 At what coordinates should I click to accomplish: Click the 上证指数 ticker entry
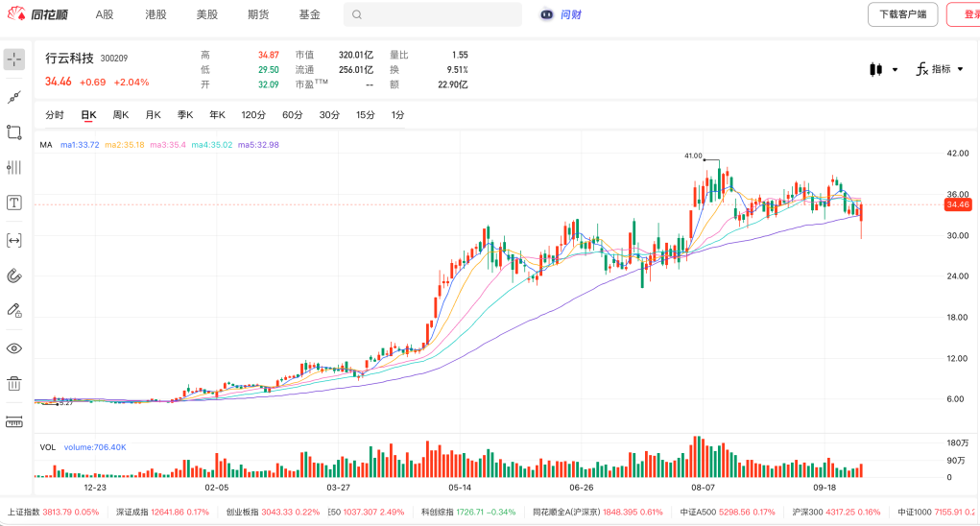(53, 513)
